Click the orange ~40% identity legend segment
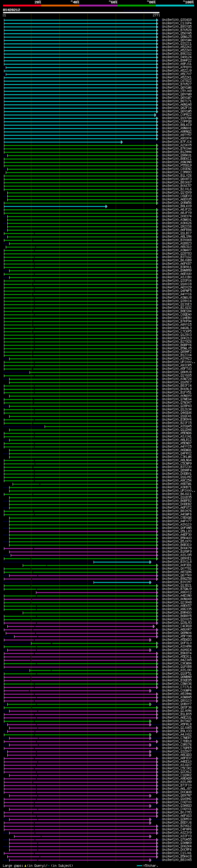This screenshot has height=868, width=197. pos(60,6)
